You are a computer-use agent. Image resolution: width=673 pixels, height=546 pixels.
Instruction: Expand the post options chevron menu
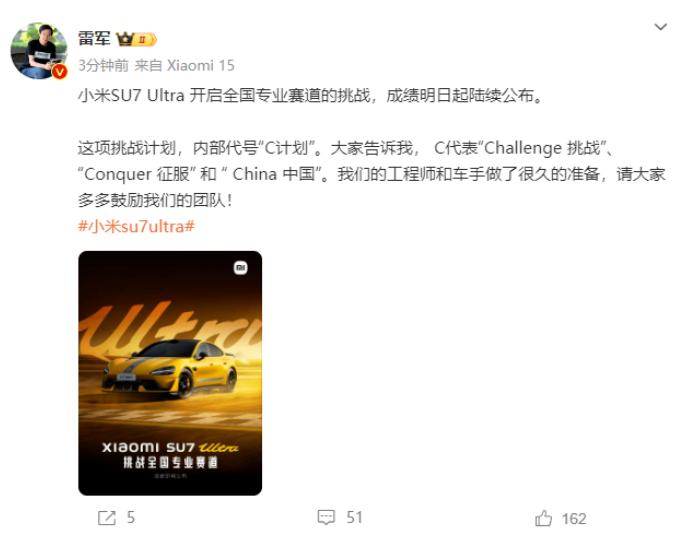(660, 27)
